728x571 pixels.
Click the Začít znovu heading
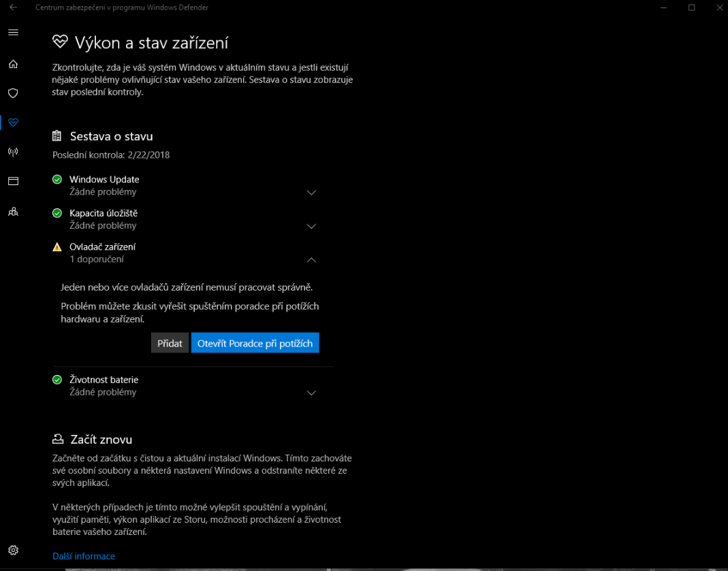[x=101, y=439]
